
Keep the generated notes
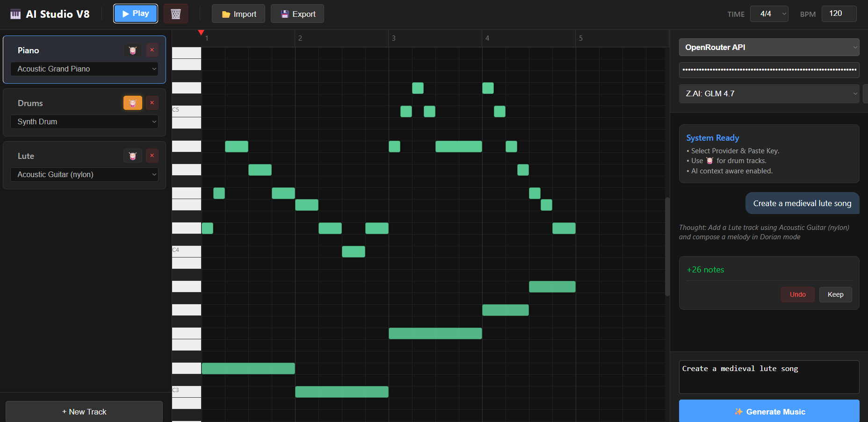click(x=835, y=294)
